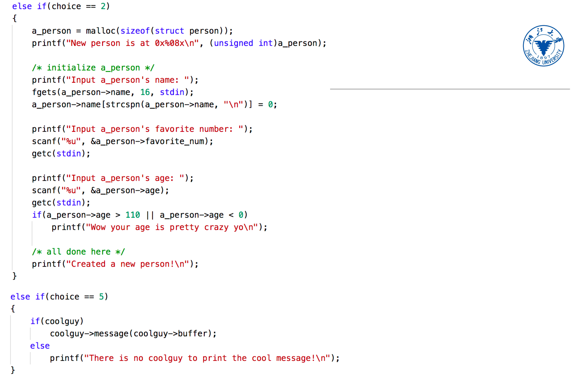Click the "New person is at 0x%08x\n" string
This screenshot has height=383, width=588.
click(x=133, y=43)
